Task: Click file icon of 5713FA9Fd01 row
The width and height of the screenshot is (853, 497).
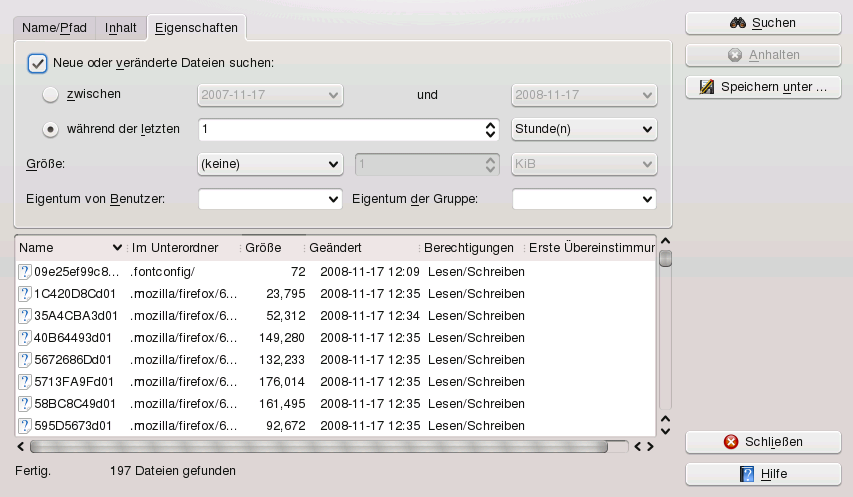Action: pos(24,382)
